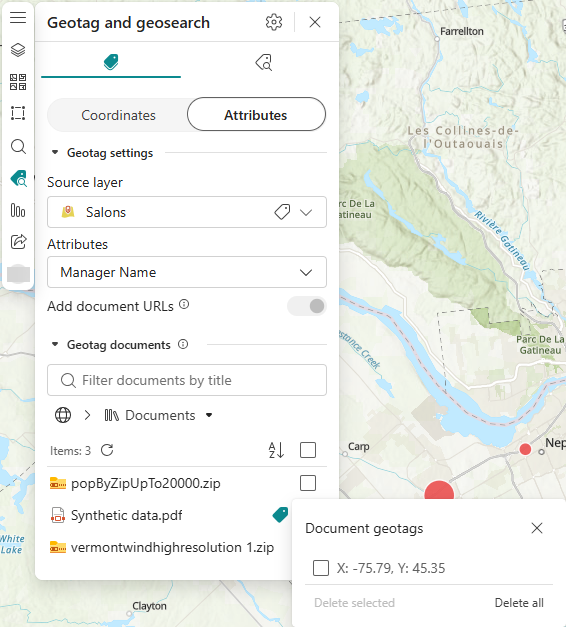Close the Document geotags popup
This screenshot has width=566, height=627.
click(x=537, y=528)
